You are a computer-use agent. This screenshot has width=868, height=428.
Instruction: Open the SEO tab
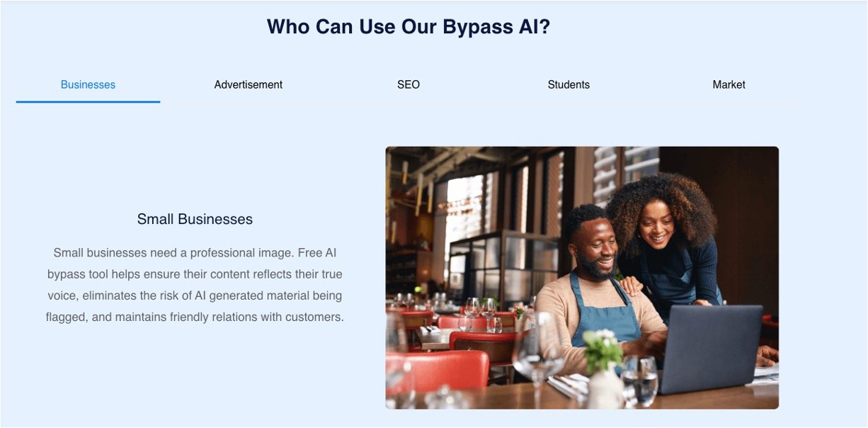coord(409,85)
